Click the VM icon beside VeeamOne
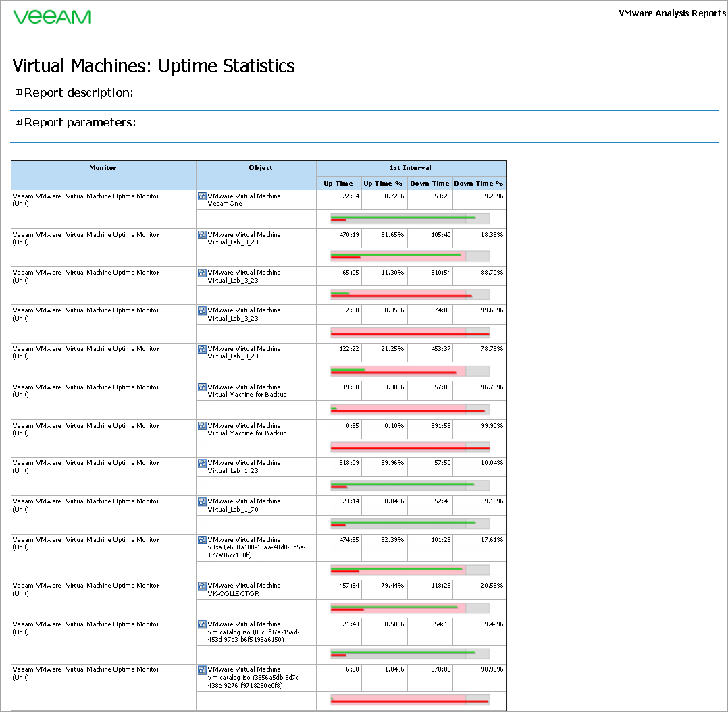Screen dimensions: 728x712 (x=202, y=196)
